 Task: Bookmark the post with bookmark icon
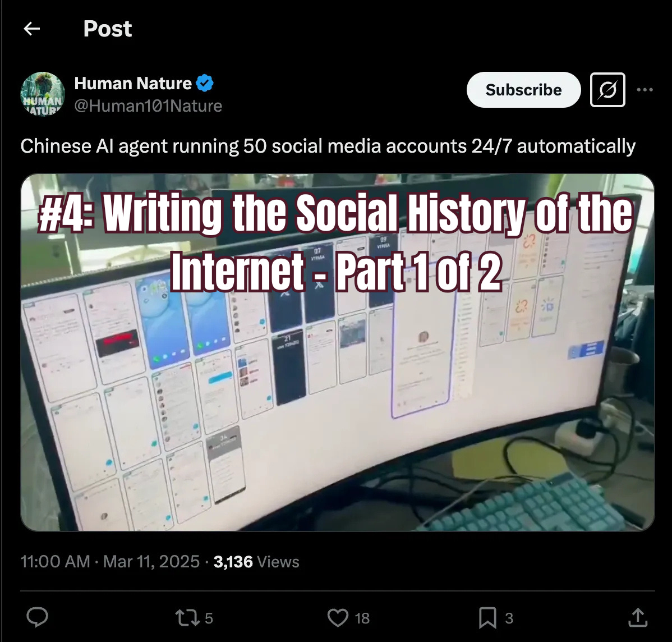[x=487, y=617]
